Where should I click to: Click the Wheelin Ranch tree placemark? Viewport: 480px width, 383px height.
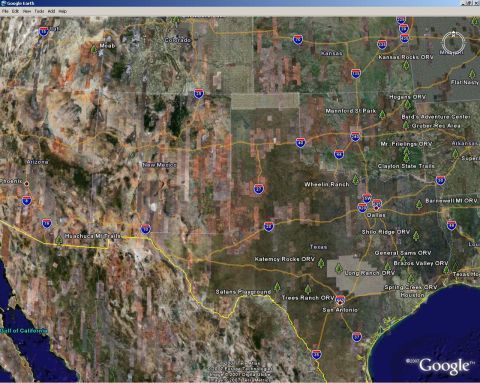pyautogui.click(x=356, y=180)
